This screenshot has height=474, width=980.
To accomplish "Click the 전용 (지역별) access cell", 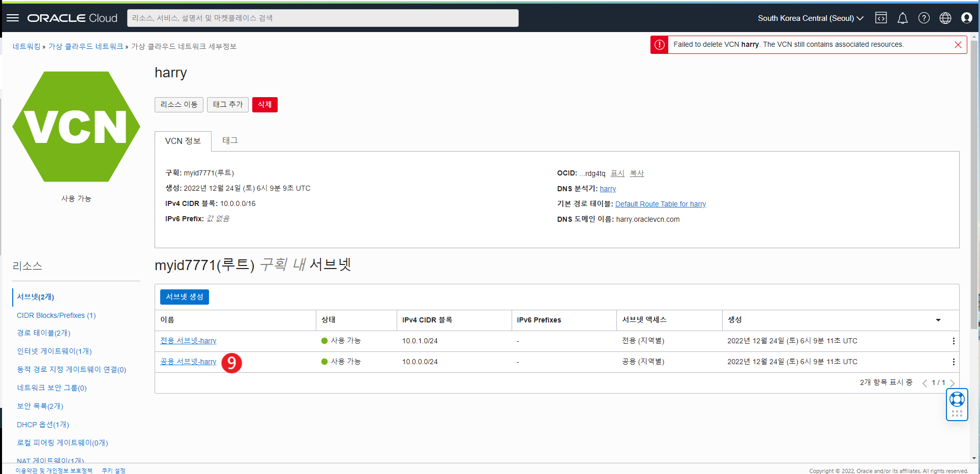I will point(643,341).
